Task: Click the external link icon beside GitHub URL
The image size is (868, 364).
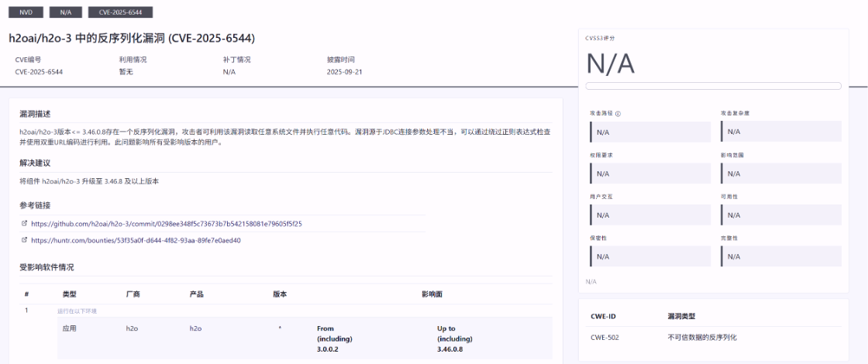Action: [x=24, y=224]
